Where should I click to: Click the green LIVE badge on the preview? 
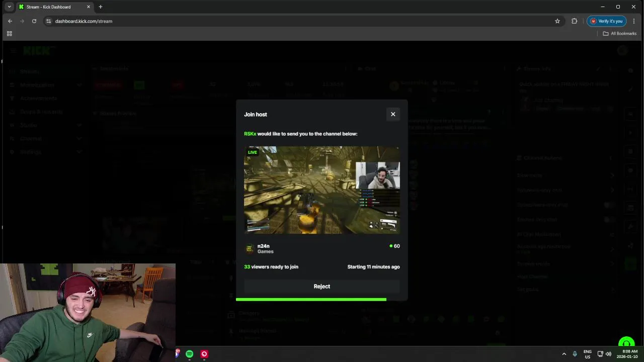pyautogui.click(x=253, y=152)
